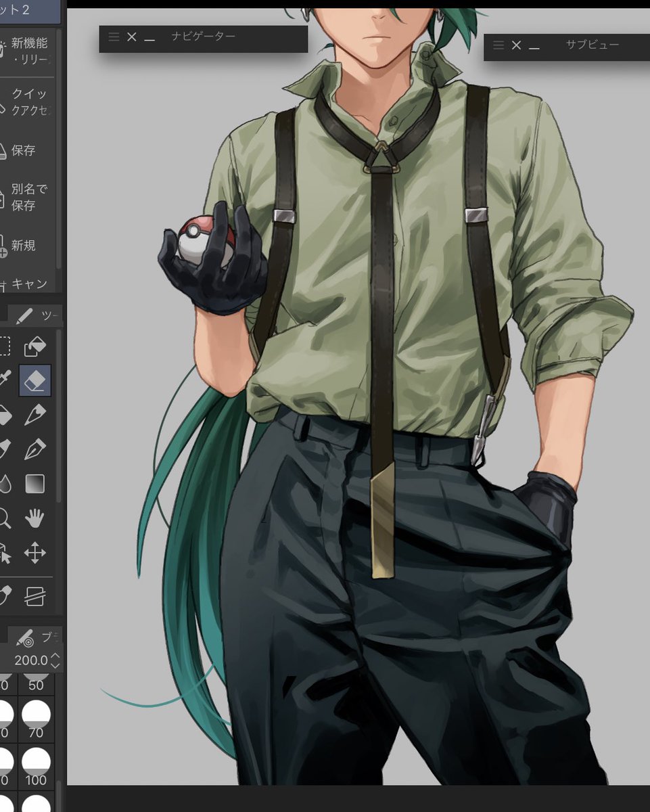The height and width of the screenshot is (812, 650).
Task: Click the サブビュー panel title
Action: (593, 45)
